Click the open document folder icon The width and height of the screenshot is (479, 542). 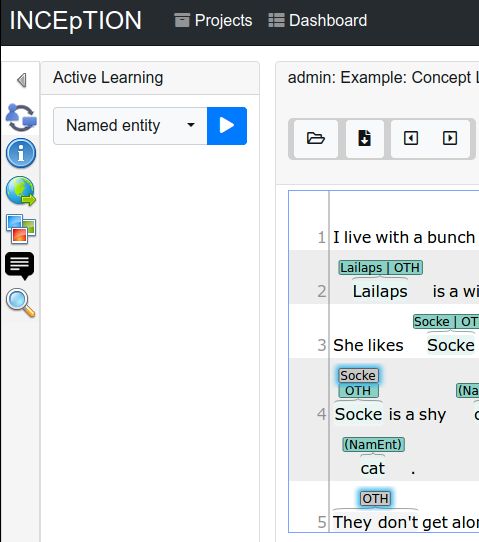tap(316, 139)
